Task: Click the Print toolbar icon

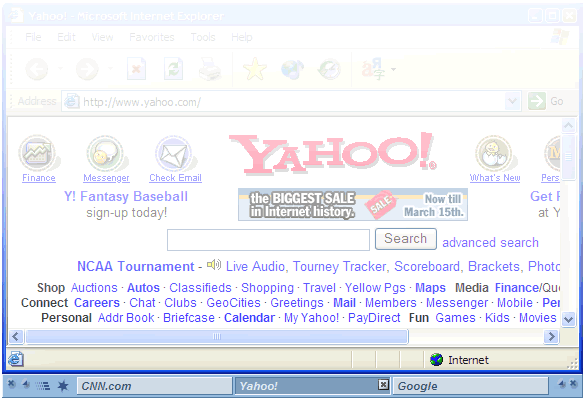Action: click(x=210, y=69)
